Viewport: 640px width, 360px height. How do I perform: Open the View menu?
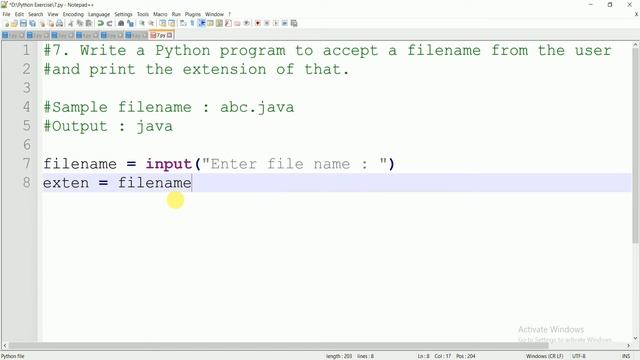(53, 14)
